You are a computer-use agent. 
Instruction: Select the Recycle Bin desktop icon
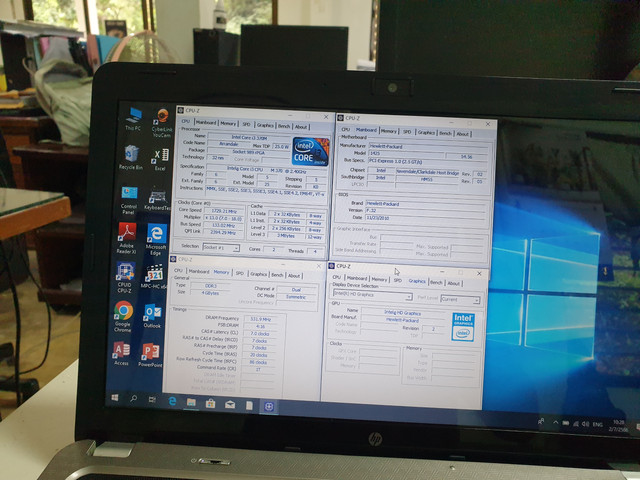131,157
